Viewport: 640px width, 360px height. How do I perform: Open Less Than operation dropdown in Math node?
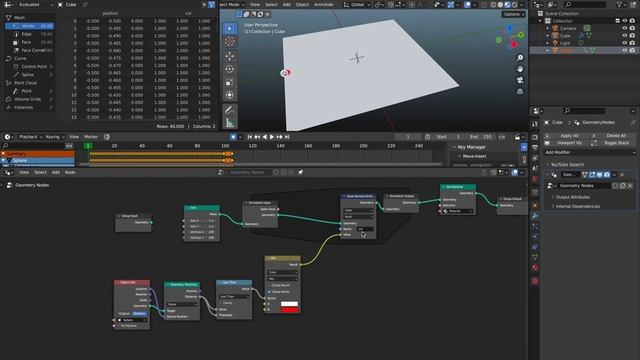coord(234,296)
